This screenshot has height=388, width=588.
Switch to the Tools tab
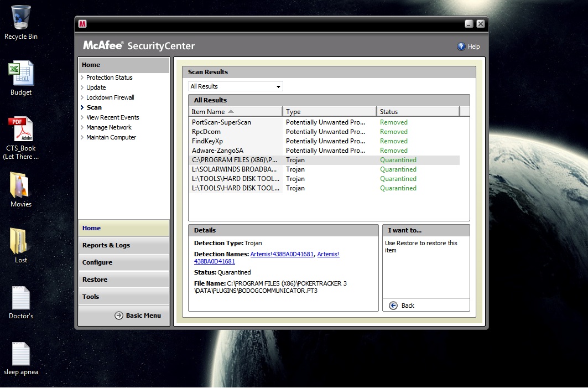click(124, 297)
